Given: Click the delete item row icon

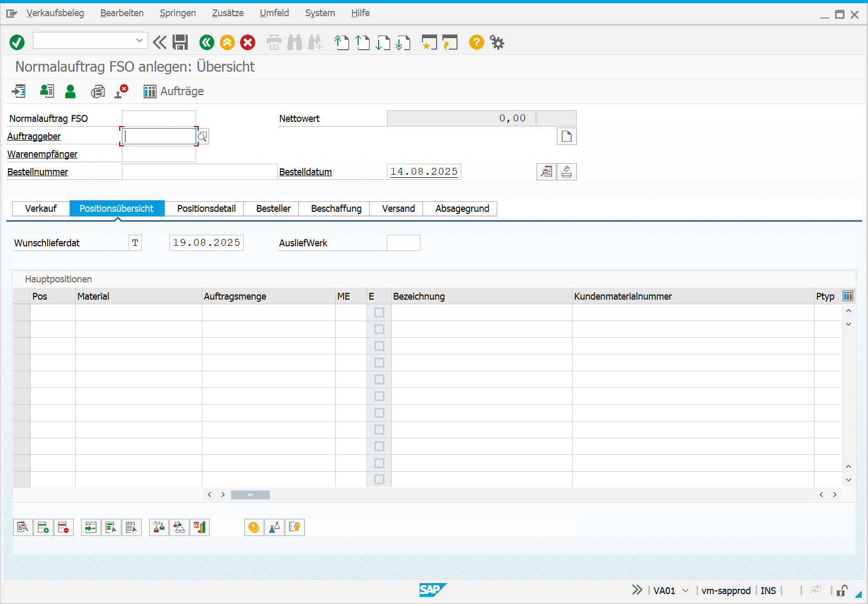Looking at the screenshot, I should tap(63, 527).
